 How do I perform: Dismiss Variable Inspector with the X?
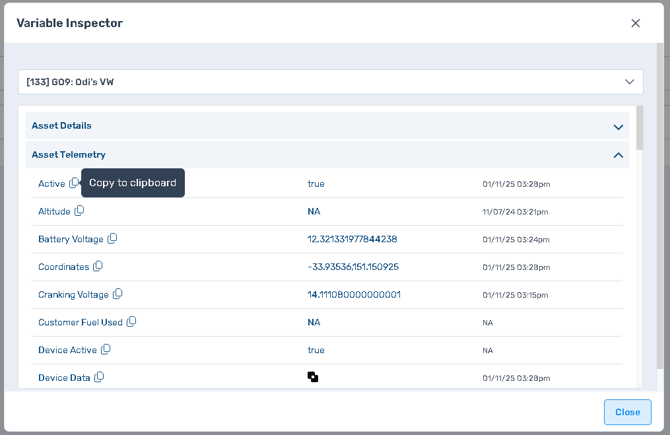[x=635, y=23]
